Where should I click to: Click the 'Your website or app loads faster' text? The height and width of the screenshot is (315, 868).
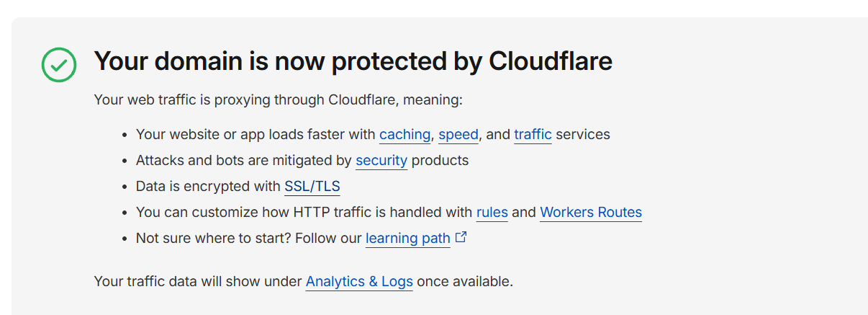pos(256,134)
